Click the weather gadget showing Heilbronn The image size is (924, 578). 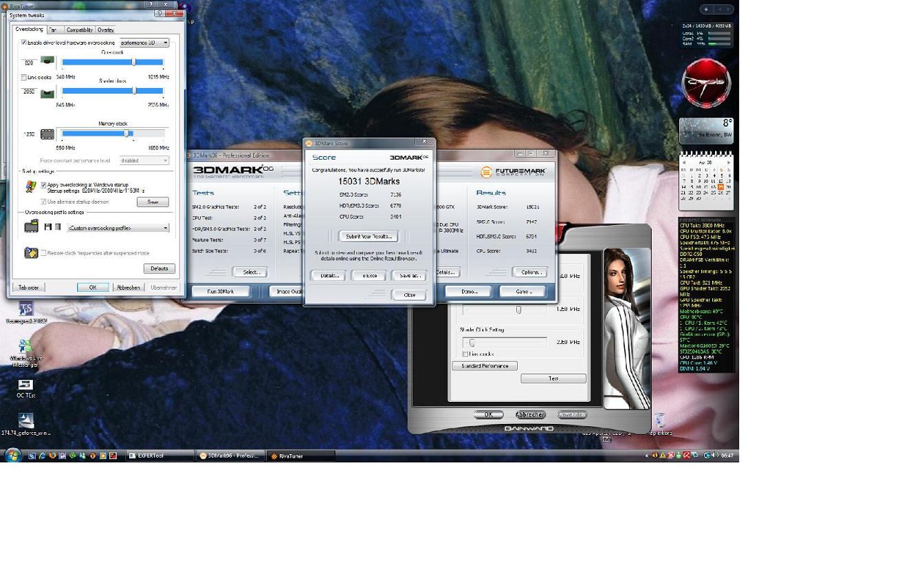pyautogui.click(x=706, y=130)
